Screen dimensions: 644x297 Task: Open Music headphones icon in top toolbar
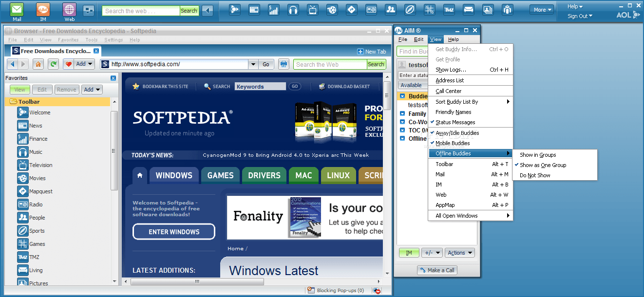[293, 9]
